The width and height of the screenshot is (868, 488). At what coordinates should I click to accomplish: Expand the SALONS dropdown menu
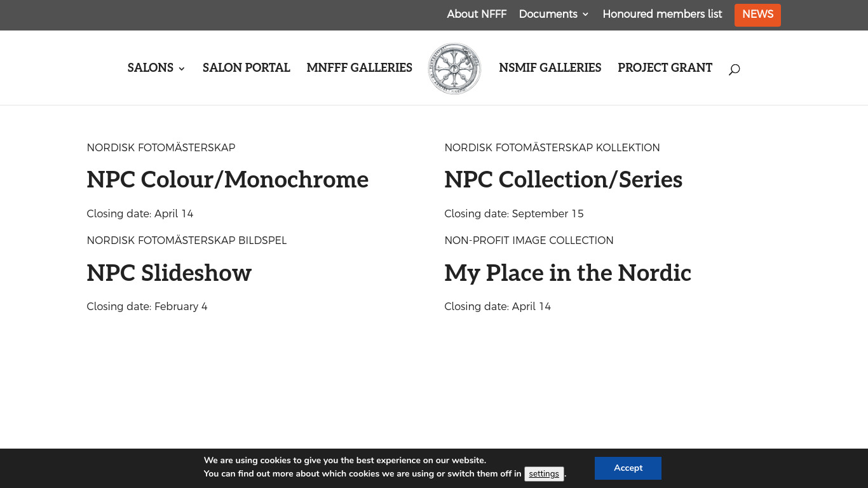(156, 68)
